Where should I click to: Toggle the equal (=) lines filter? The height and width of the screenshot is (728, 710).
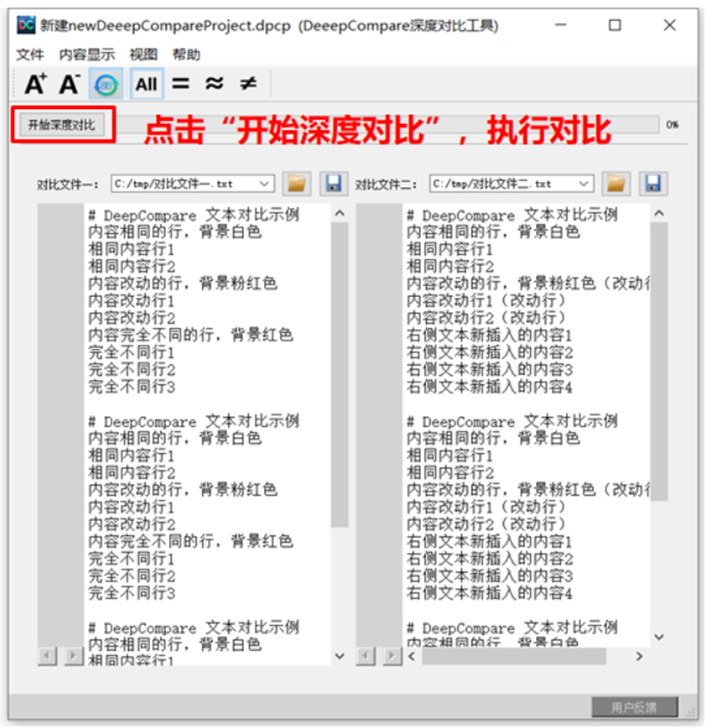tap(181, 84)
